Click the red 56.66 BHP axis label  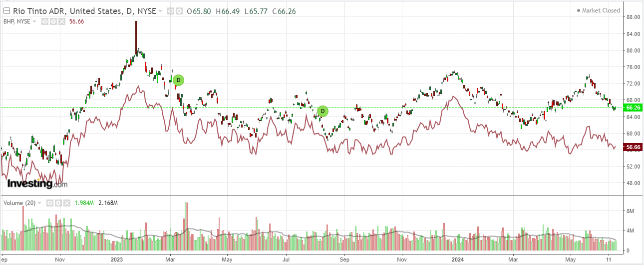pyautogui.click(x=633, y=147)
